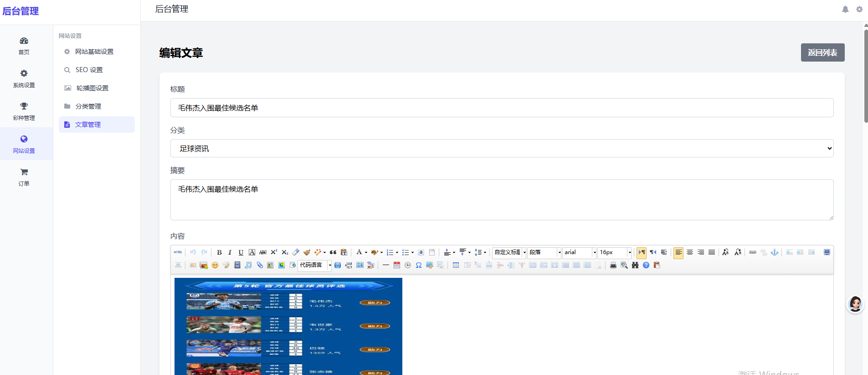Open the 段落 paragraph format dropdown
This screenshot has height=375, width=868.
coord(544,252)
